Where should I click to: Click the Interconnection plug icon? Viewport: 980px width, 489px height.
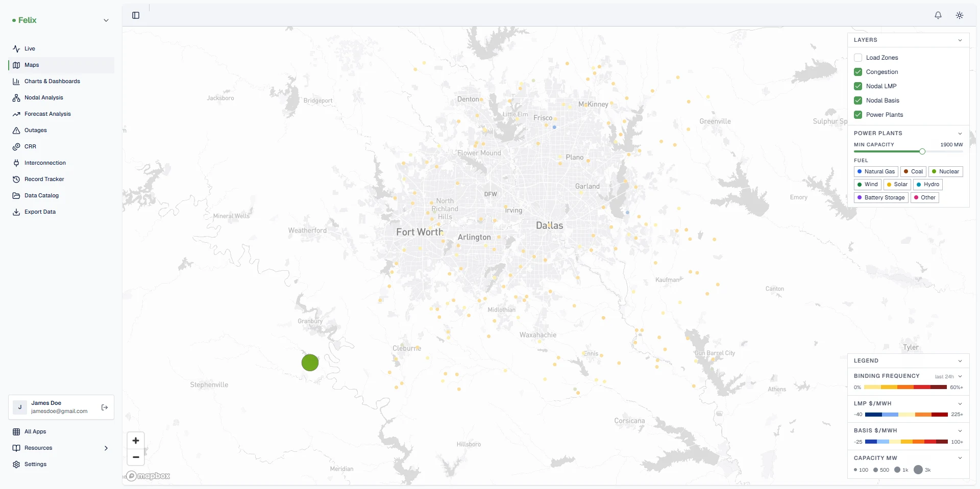16,163
